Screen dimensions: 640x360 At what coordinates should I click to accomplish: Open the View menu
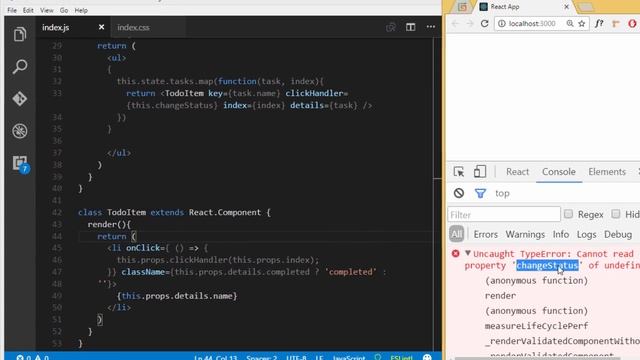(47, 10)
